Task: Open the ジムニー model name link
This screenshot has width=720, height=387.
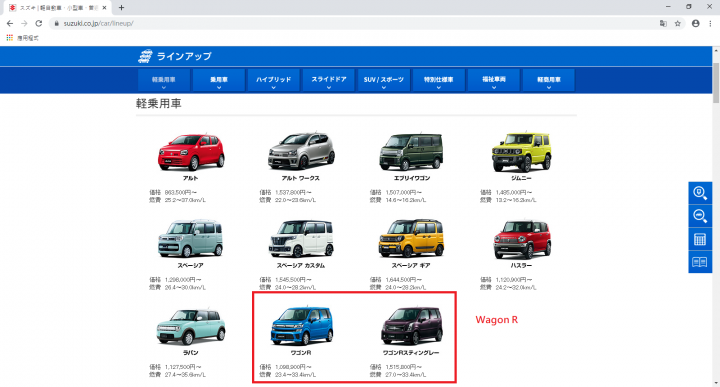Action: [x=521, y=178]
